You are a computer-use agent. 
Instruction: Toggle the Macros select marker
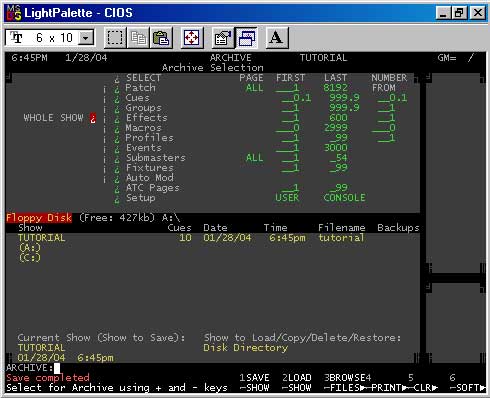pos(117,129)
